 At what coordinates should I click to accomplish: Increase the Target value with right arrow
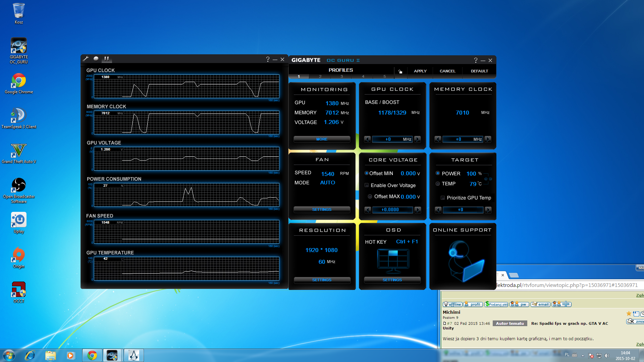pos(488,210)
